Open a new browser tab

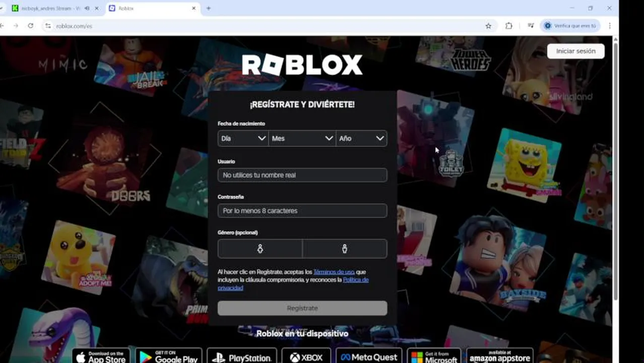[x=209, y=8]
